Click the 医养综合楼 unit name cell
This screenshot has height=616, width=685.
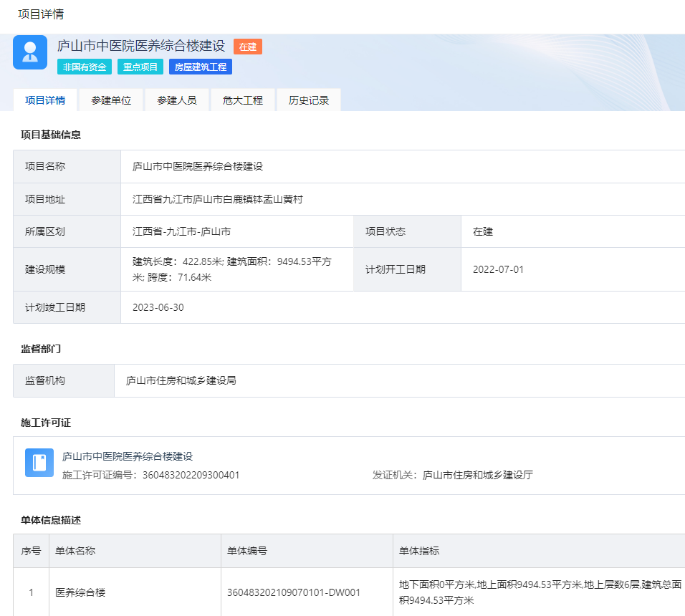[81, 592]
